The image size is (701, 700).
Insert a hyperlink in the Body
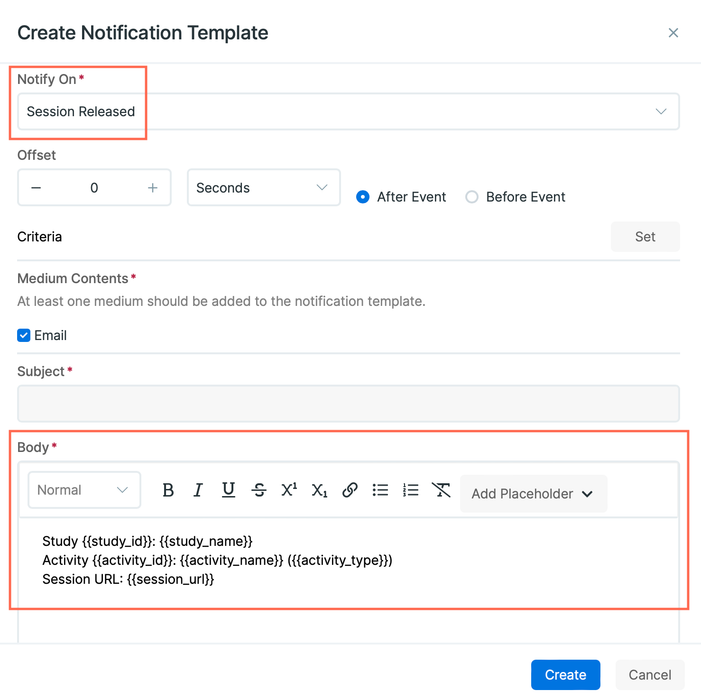click(350, 490)
